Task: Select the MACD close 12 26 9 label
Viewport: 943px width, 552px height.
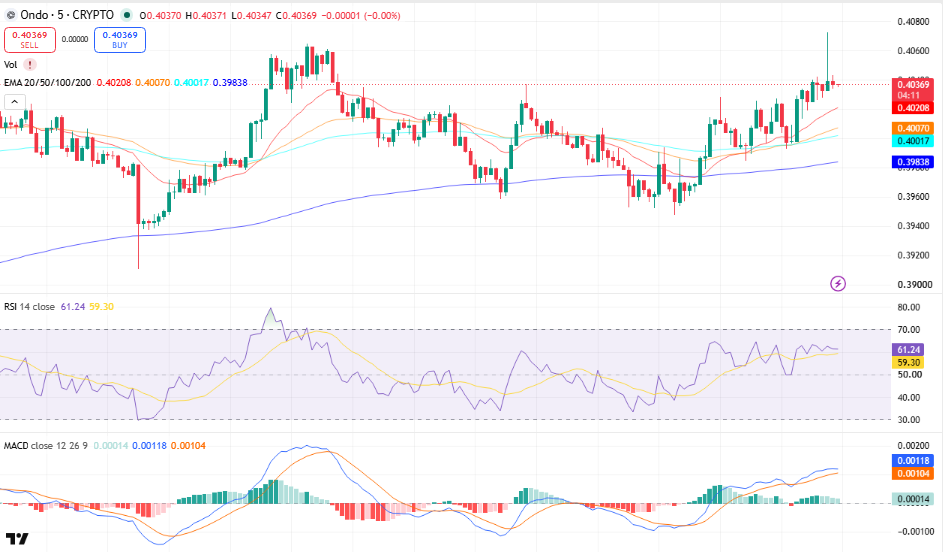Action: coord(46,446)
